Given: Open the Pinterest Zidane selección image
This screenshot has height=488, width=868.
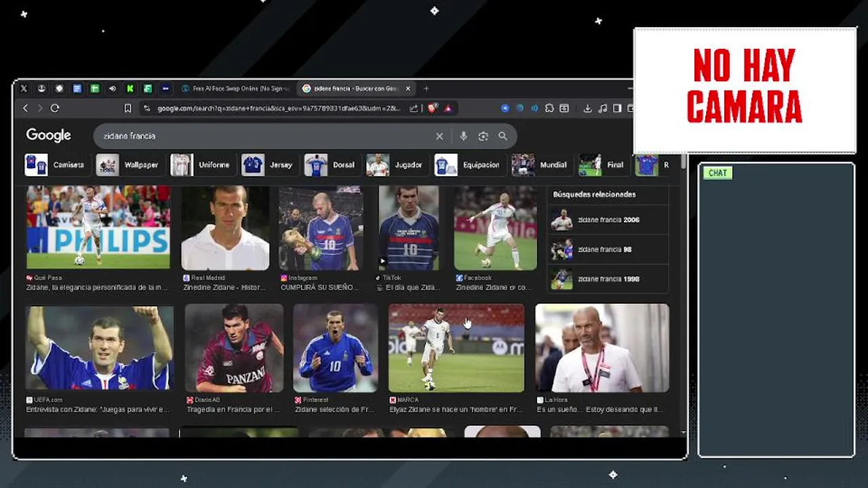Looking at the screenshot, I should click(336, 348).
